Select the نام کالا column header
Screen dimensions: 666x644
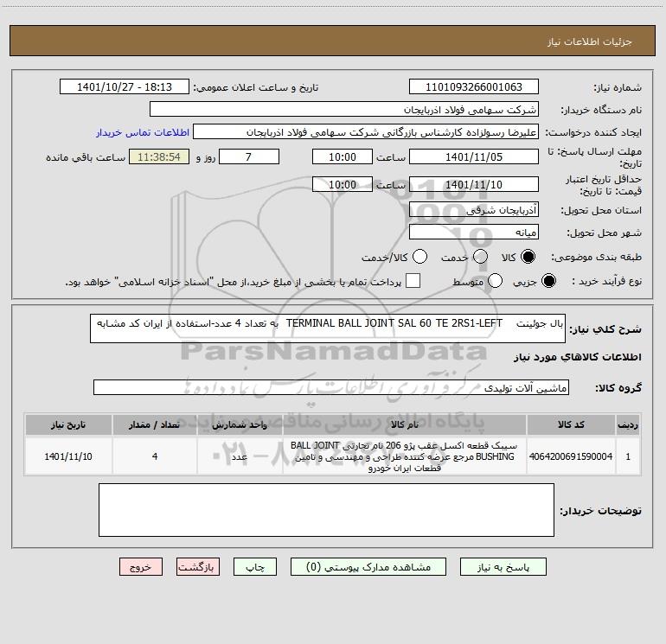[405, 424]
